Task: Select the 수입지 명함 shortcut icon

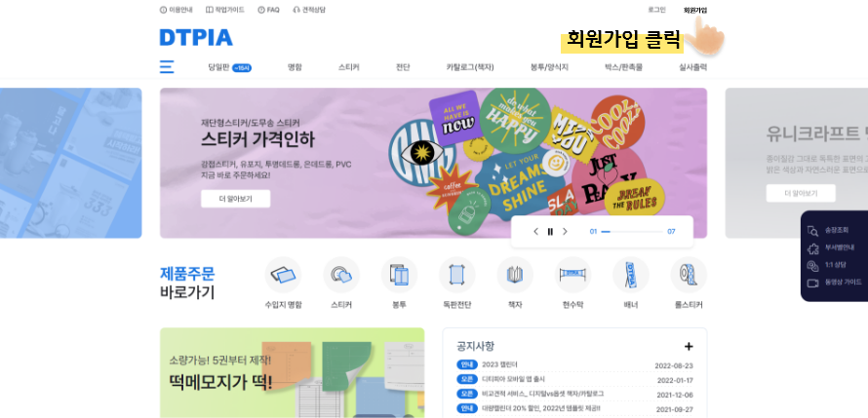Action: [x=283, y=275]
